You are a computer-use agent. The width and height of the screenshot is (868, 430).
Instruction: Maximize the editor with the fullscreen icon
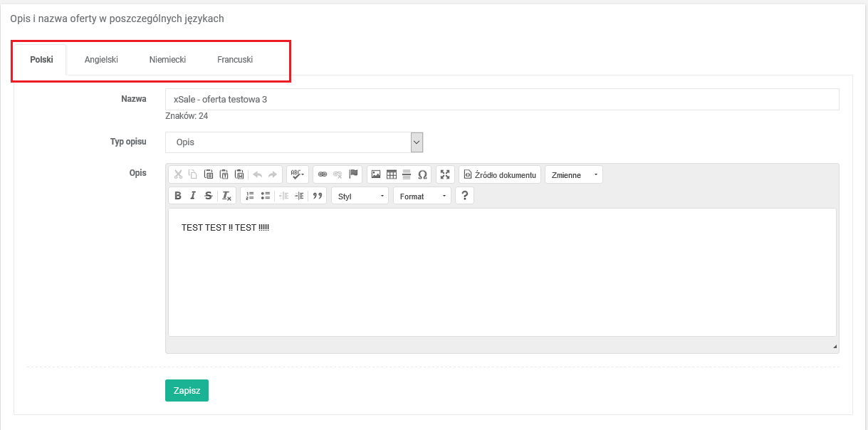point(445,174)
